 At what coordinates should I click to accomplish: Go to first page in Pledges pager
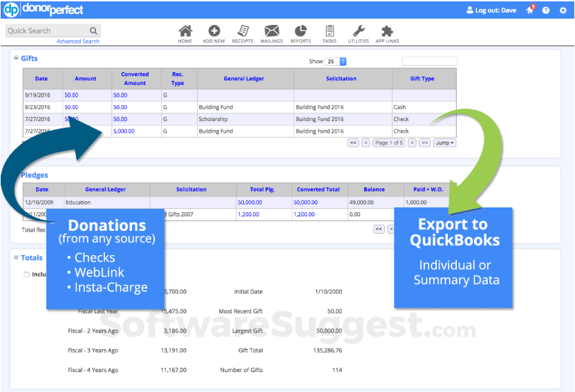[x=379, y=230]
